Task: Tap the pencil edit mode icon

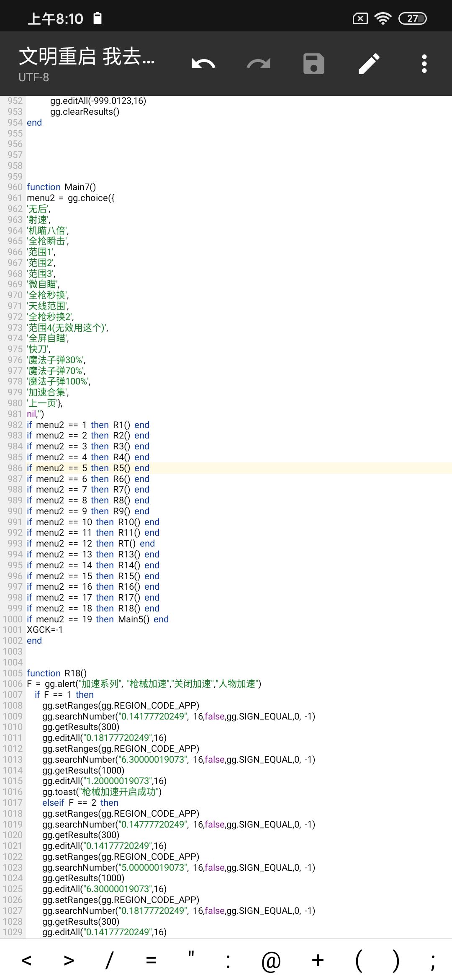Action: pyautogui.click(x=369, y=64)
